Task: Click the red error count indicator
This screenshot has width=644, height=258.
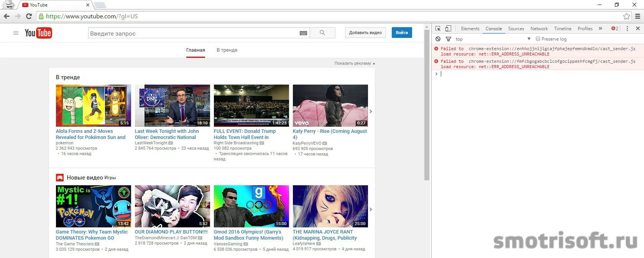Action: tap(614, 28)
